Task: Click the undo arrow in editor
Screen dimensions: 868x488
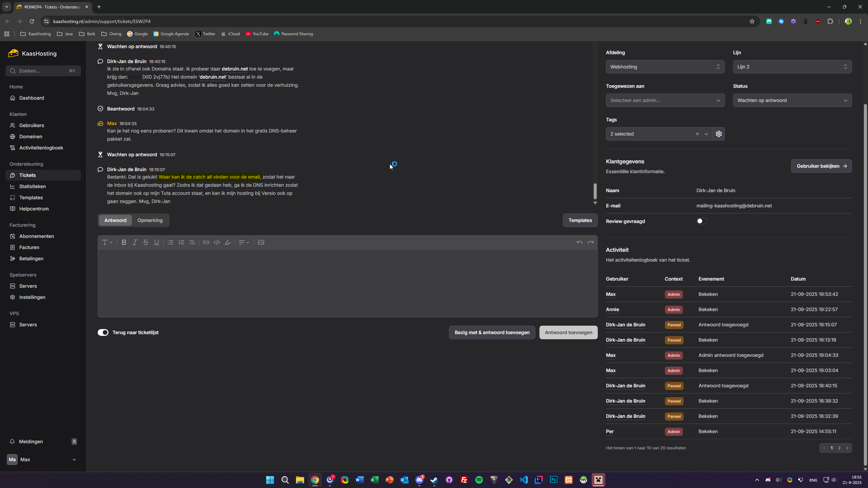Action: pyautogui.click(x=579, y=242)
